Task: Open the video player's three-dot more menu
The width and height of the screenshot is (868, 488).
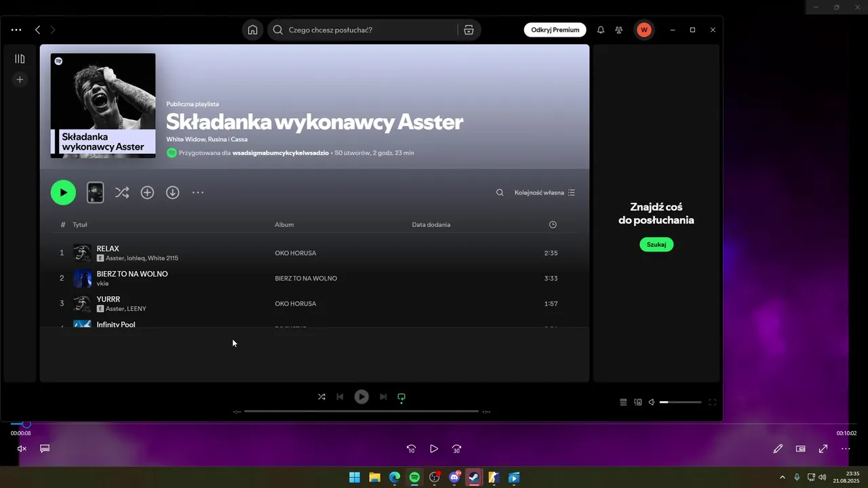Action: (x=846, y=449)
